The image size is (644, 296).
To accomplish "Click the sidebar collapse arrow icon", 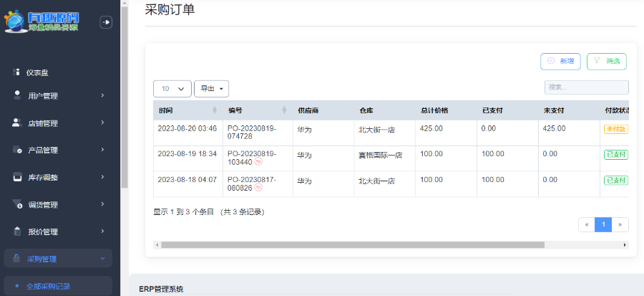I will tap(106, 22).
